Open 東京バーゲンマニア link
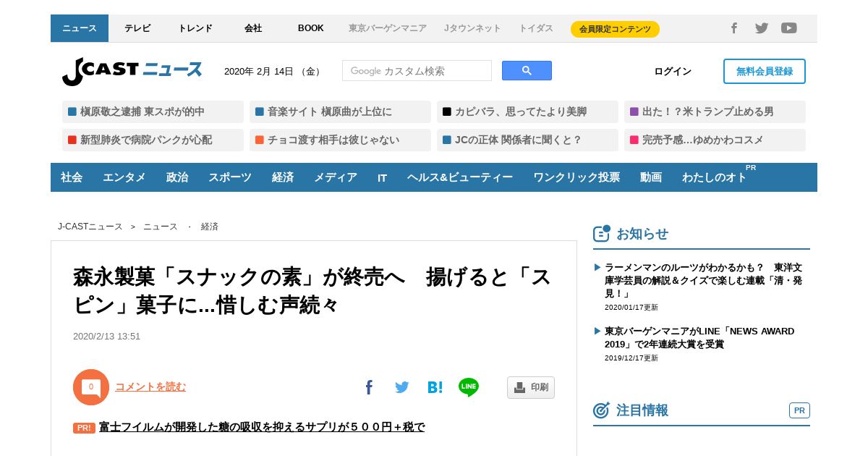Viewport: 868px width, 456px height. (388, 28)
